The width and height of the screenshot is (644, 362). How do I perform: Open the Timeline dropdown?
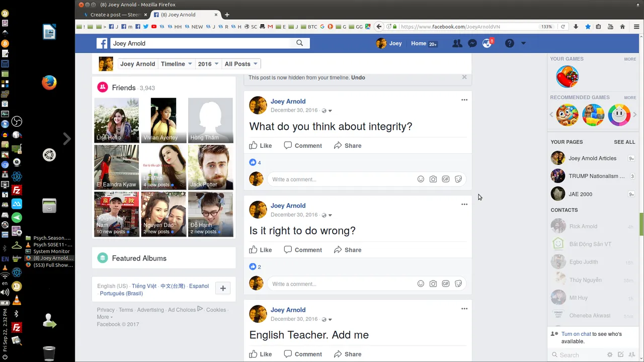pyautogui.click(x=176, y=64)
